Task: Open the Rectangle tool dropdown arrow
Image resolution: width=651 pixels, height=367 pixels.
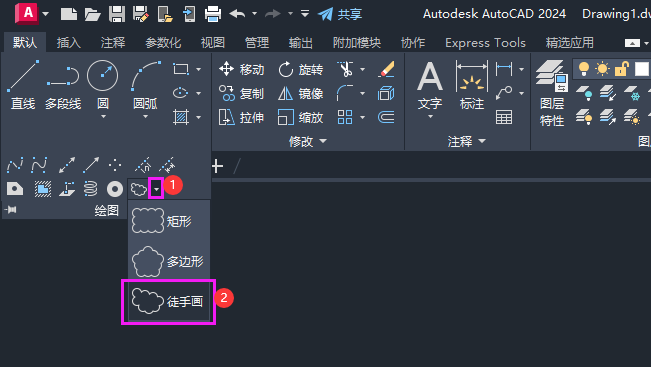Action: 198,69
